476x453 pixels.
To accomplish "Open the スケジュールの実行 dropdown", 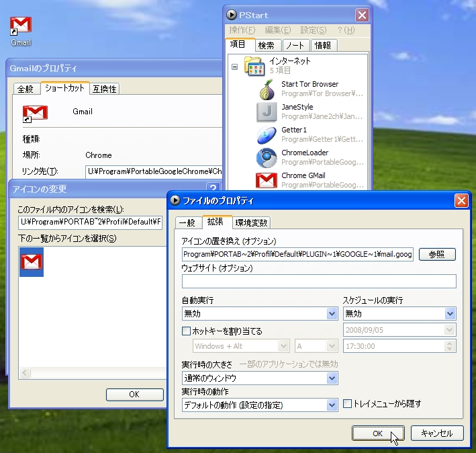I will click(450, 314).
